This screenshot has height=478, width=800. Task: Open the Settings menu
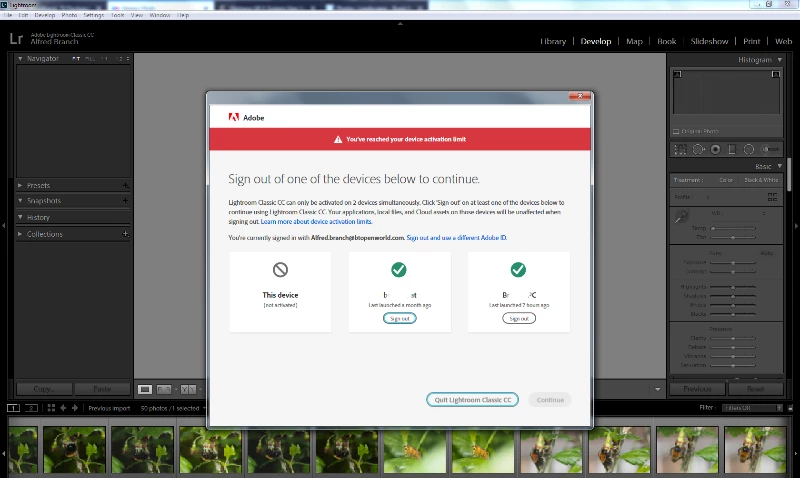click(x=93, y=15)
